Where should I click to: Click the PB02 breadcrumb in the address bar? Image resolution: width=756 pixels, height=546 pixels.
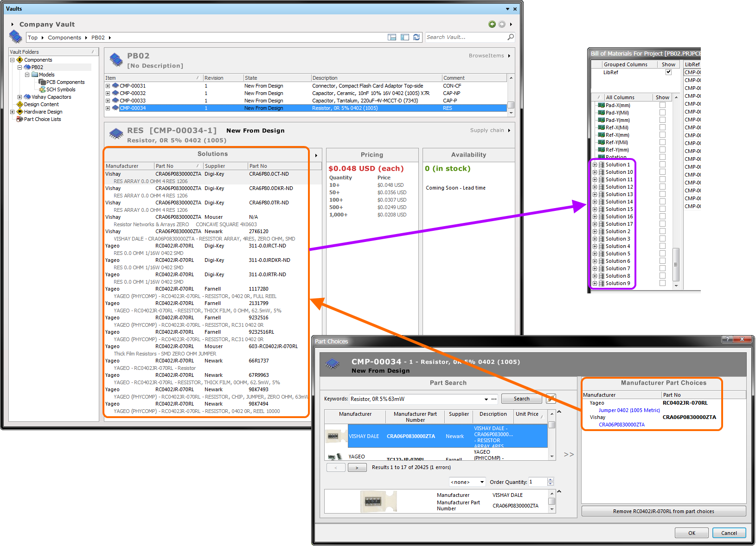pyautogui.click(x=98, y=38)
